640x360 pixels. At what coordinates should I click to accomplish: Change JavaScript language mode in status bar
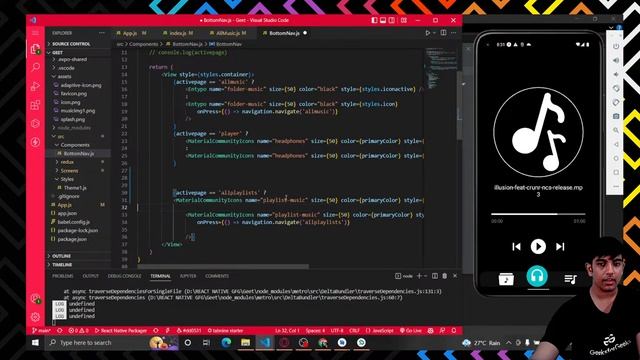(380, 331)
